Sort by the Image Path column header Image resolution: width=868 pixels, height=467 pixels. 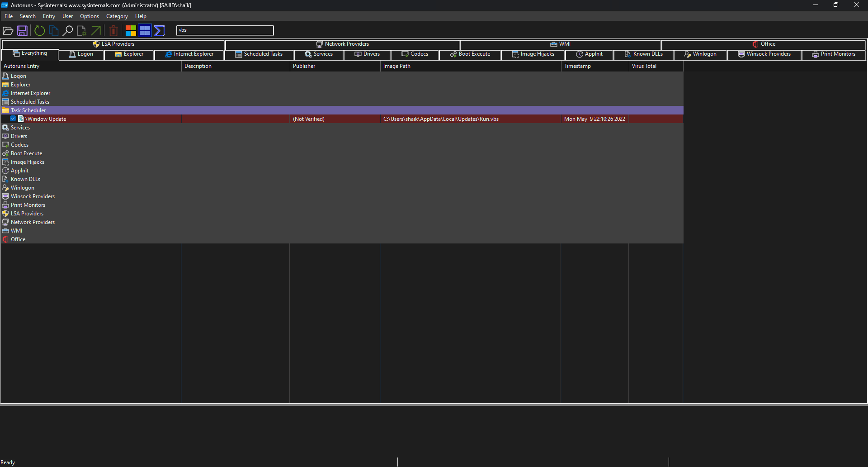[471, 66]
